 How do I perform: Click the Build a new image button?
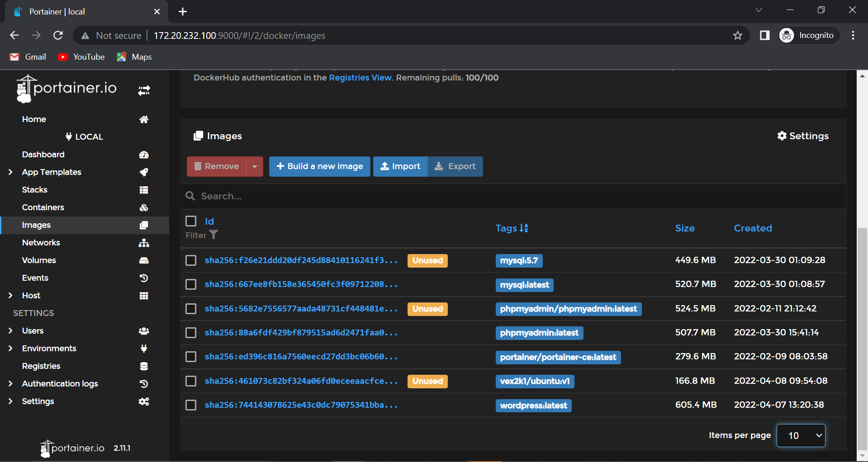point(319,166)
